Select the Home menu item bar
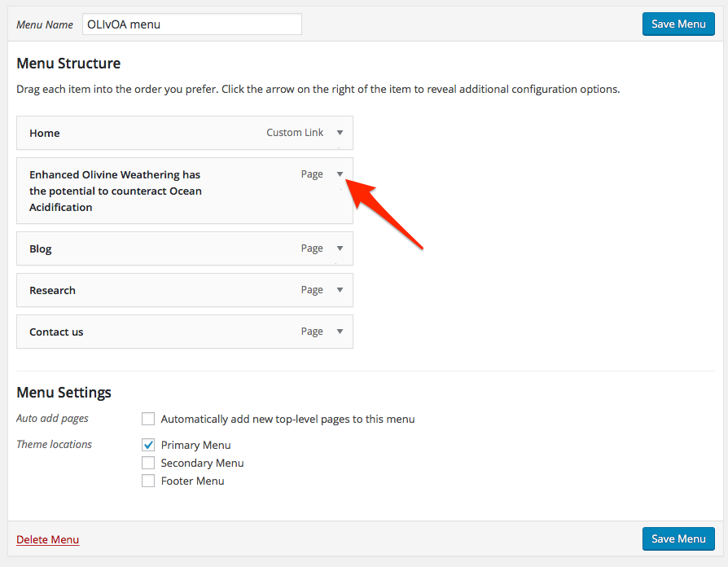This screenshot has width=728, height=567. pyautogui.click(x=163, y=133)
